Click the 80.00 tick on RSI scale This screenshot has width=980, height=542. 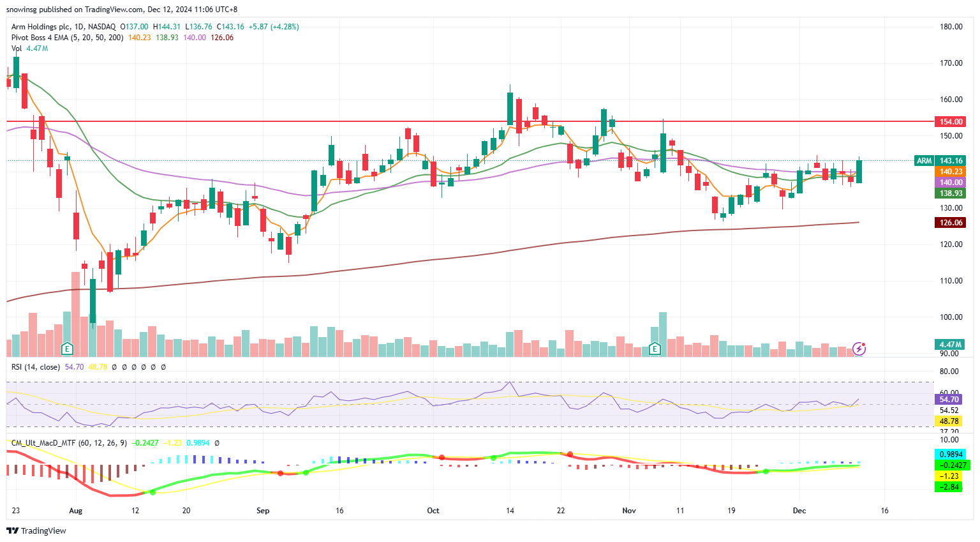click(x=949, y=372)
